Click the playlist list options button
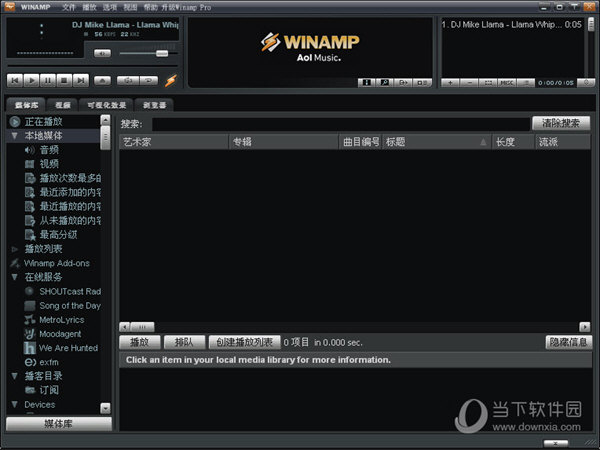 (x=526, y=83)
